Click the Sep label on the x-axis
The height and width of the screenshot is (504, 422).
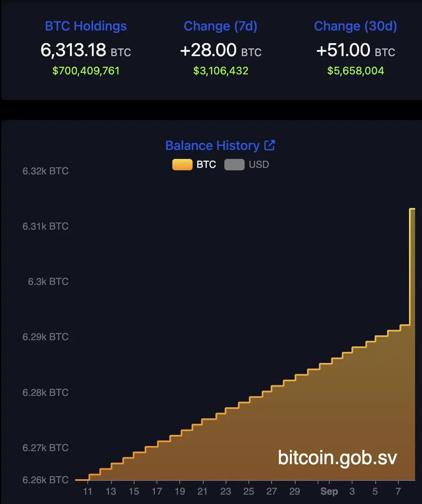(x=329, y=491)
